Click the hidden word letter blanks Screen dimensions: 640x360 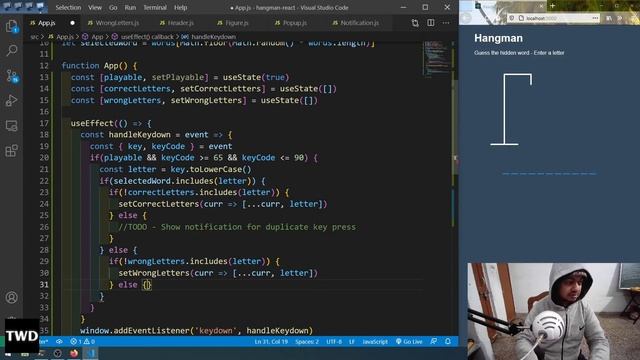(x=549, y=174)
